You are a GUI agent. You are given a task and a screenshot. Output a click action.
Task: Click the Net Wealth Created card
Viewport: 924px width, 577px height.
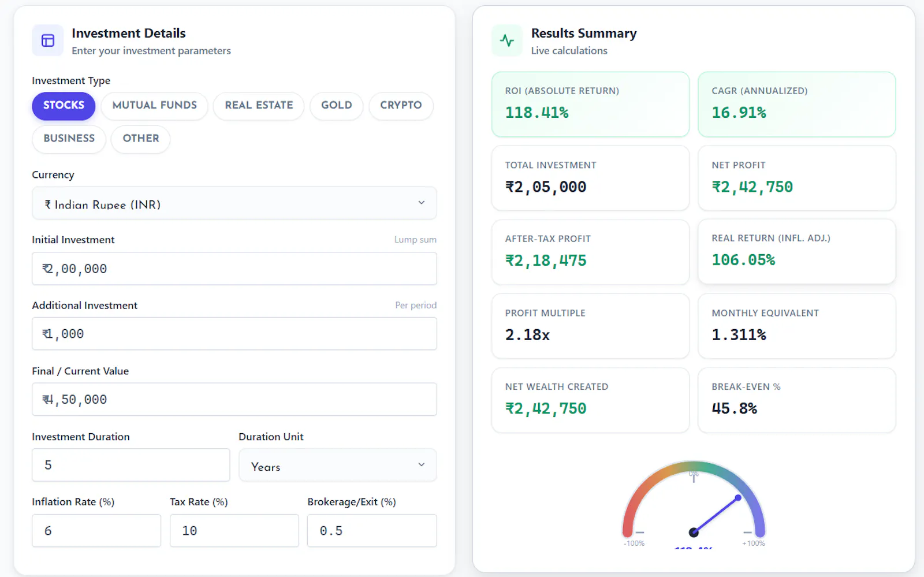point(590,400)
